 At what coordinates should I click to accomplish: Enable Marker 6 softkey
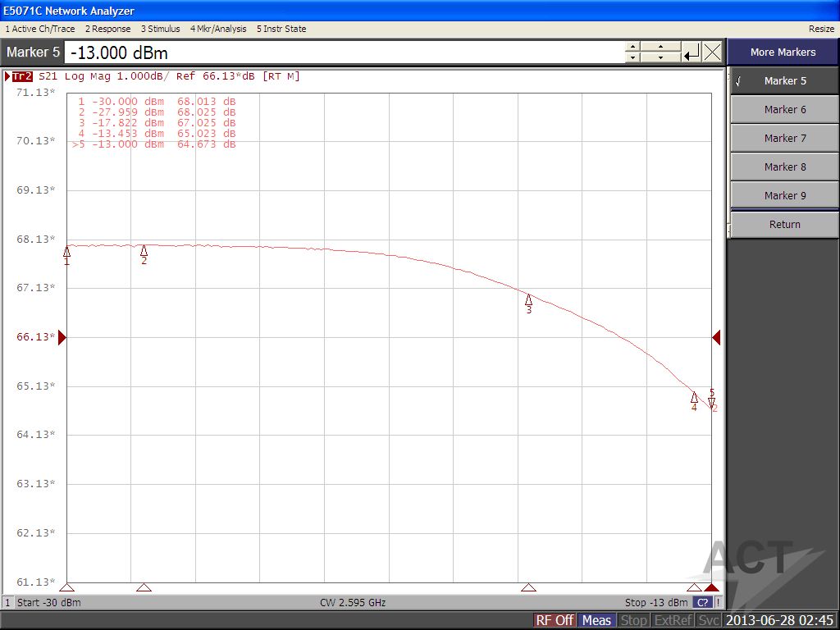(x=784, y=109)
